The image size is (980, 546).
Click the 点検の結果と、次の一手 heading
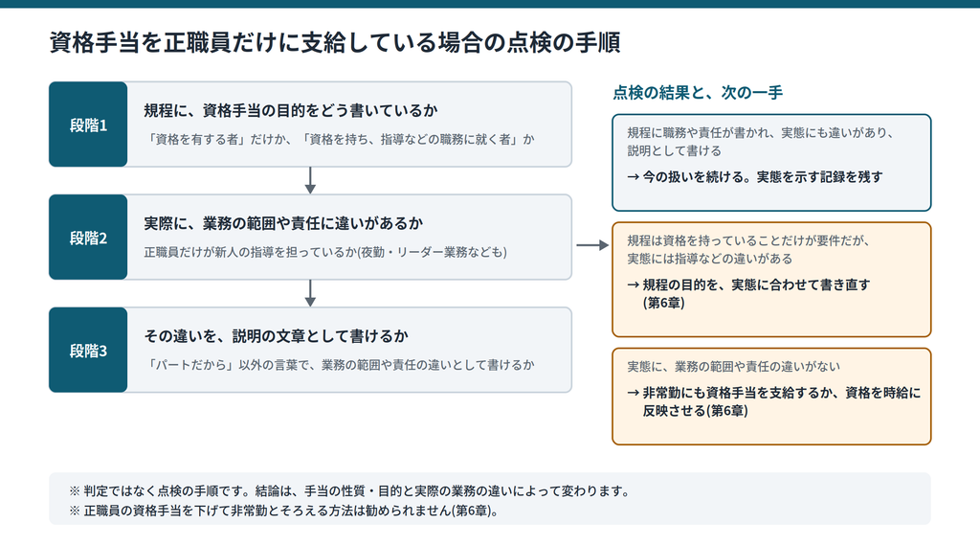[698, 93]
